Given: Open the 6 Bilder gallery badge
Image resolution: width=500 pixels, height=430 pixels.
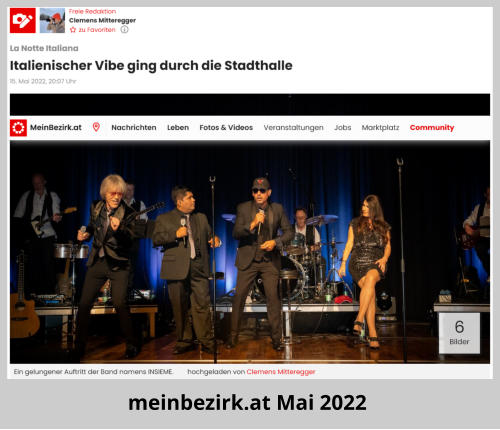Looking at the screenshot, I should coord(459,333).
